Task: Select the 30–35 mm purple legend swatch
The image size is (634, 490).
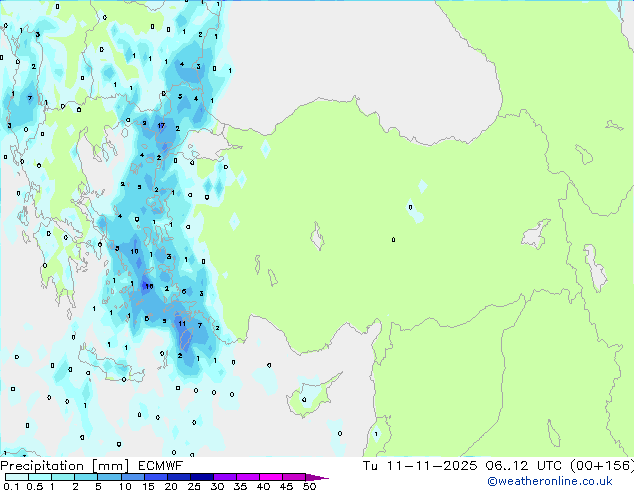Action: click(x=225, y=477)
